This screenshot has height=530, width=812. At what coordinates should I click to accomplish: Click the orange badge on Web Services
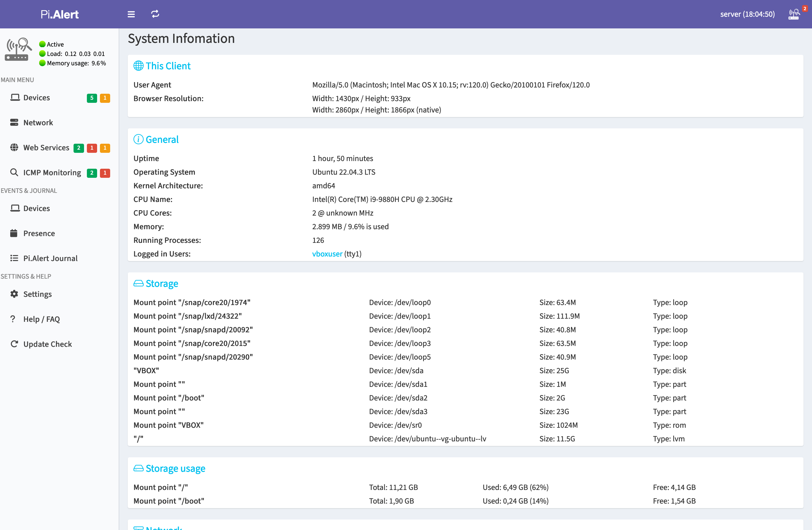pos(105,147)
